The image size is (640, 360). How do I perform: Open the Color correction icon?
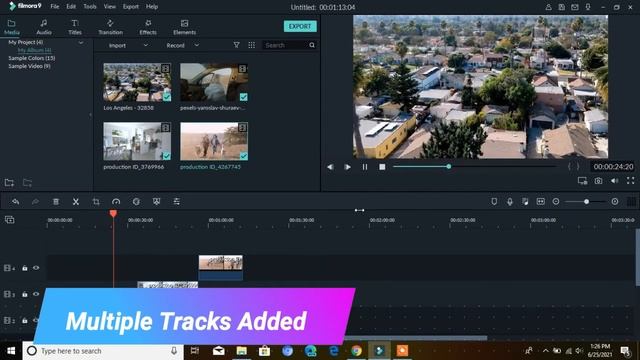coord(136,202)
